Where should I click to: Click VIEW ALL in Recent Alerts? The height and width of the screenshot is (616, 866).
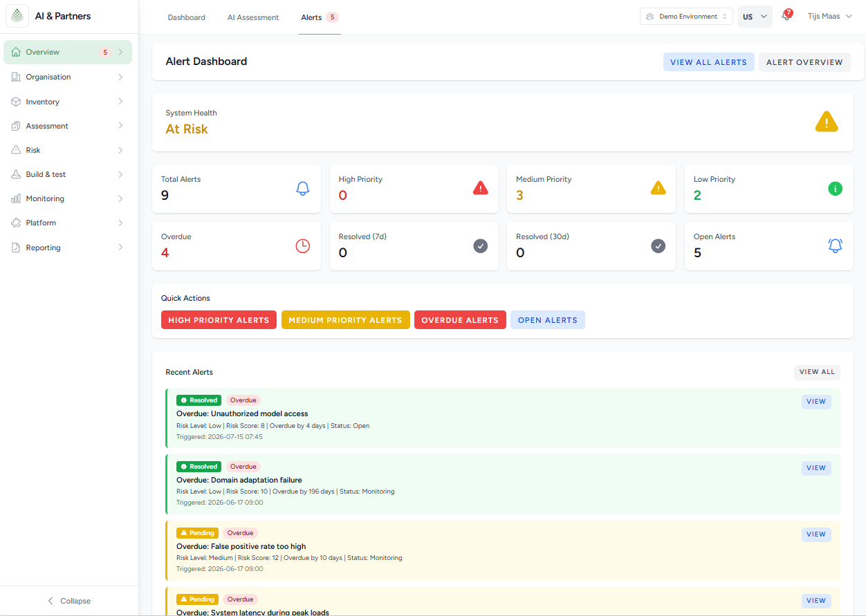(817, 372)
